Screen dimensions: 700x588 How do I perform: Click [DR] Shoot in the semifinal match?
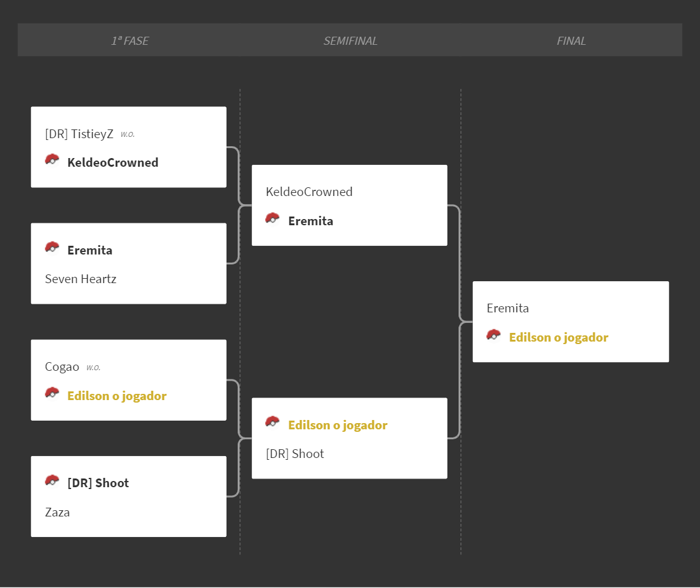295,454
